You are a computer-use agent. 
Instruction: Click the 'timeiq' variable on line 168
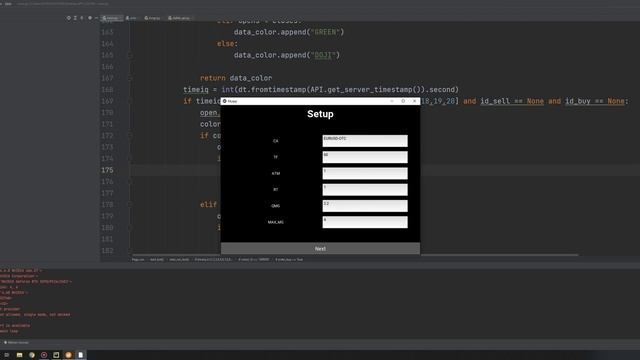click(x=196, y=90)
